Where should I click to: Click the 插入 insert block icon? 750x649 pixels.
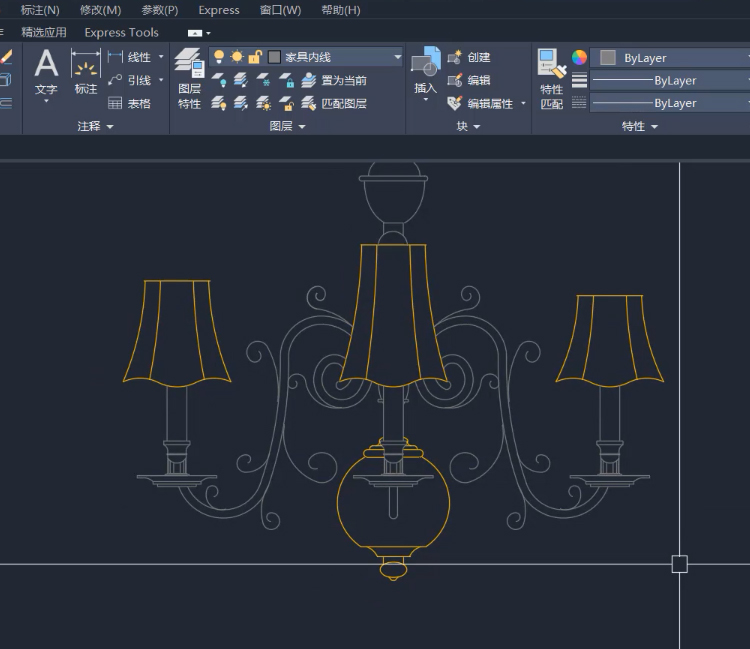pyautogui.click(x=425, y=62)
